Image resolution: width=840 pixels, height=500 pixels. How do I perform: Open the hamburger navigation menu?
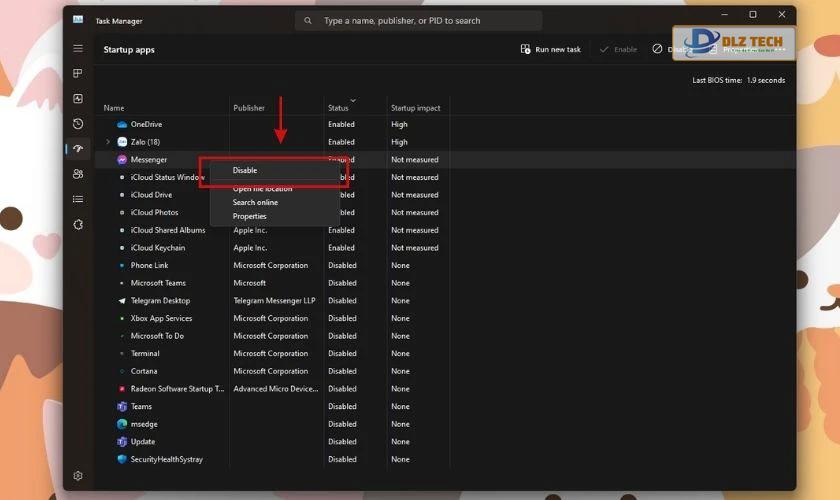pyautogui.click(x=78, y=49)
